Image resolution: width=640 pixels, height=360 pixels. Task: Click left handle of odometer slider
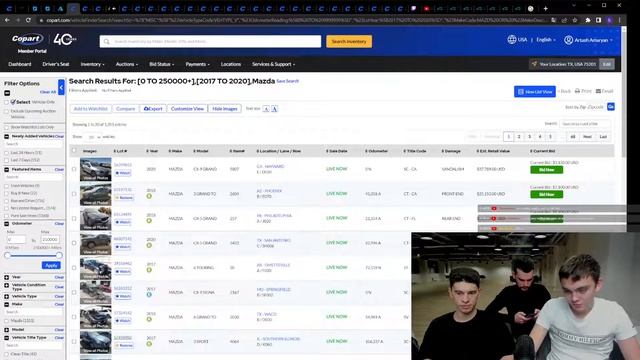[x=7, y=256]
